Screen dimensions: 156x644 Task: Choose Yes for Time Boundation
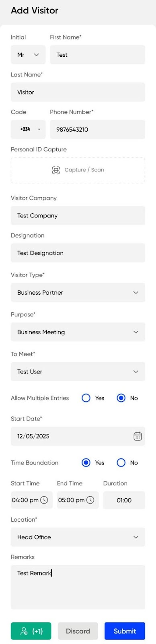click(x=86, y=463)
